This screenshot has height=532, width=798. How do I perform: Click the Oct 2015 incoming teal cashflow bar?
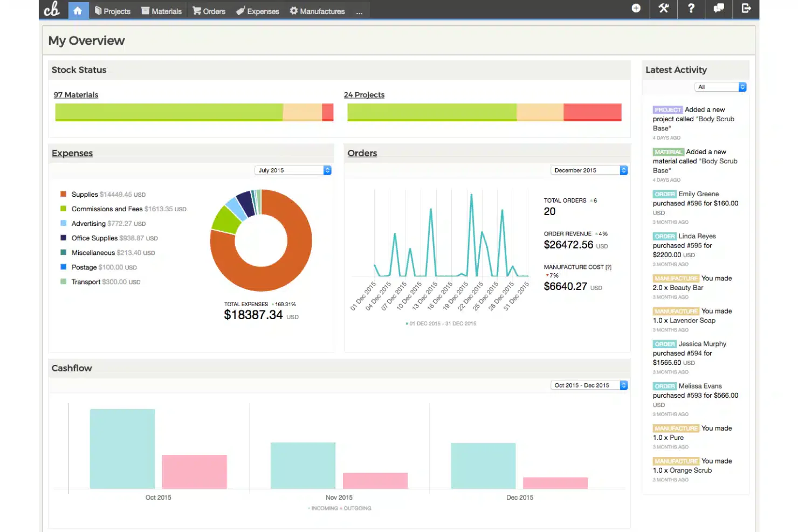(x=122, y=449)
